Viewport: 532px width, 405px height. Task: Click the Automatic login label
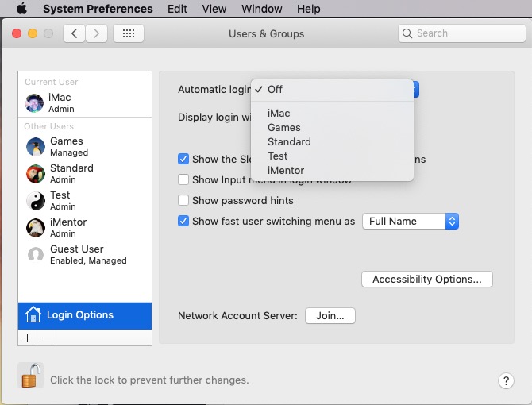pyautogui.click(x=214, y=90)
